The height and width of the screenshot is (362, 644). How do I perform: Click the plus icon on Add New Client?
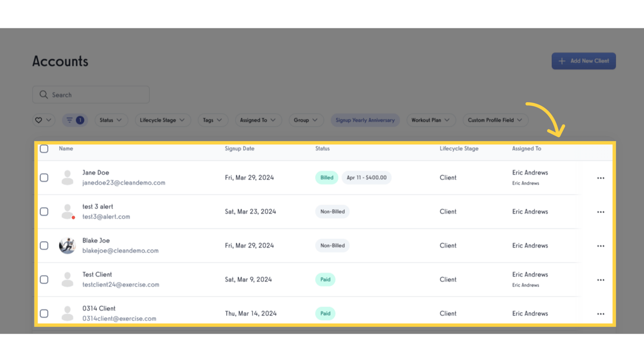tap(561, 61)
